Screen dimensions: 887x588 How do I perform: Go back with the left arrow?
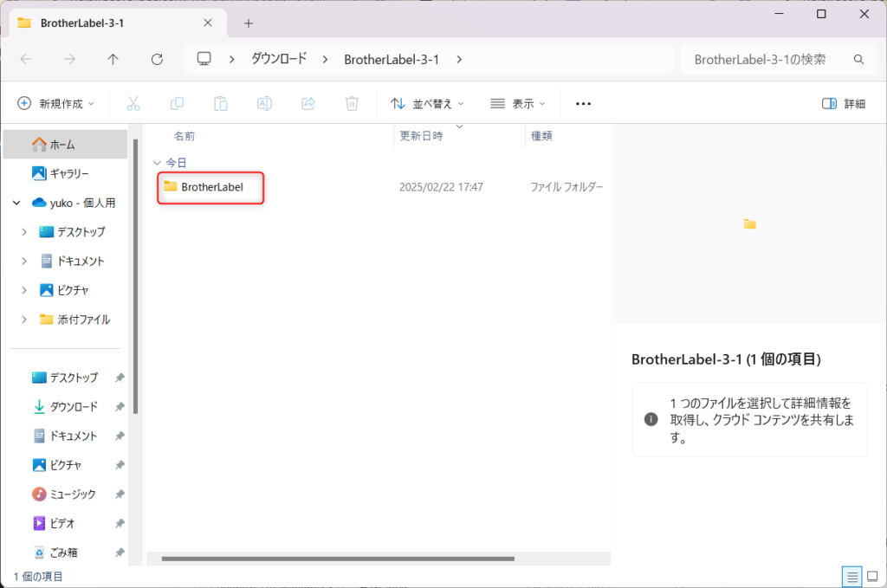(x=26, y=60)
